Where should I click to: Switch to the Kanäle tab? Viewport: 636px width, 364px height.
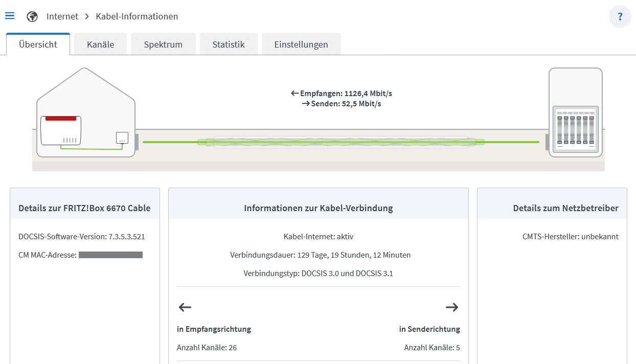click(x=100, y=44)
